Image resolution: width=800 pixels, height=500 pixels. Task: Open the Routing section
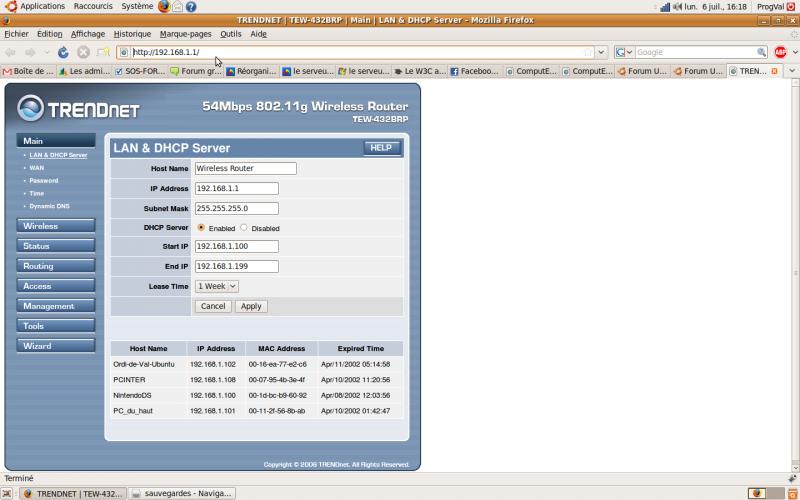point(56,266)
